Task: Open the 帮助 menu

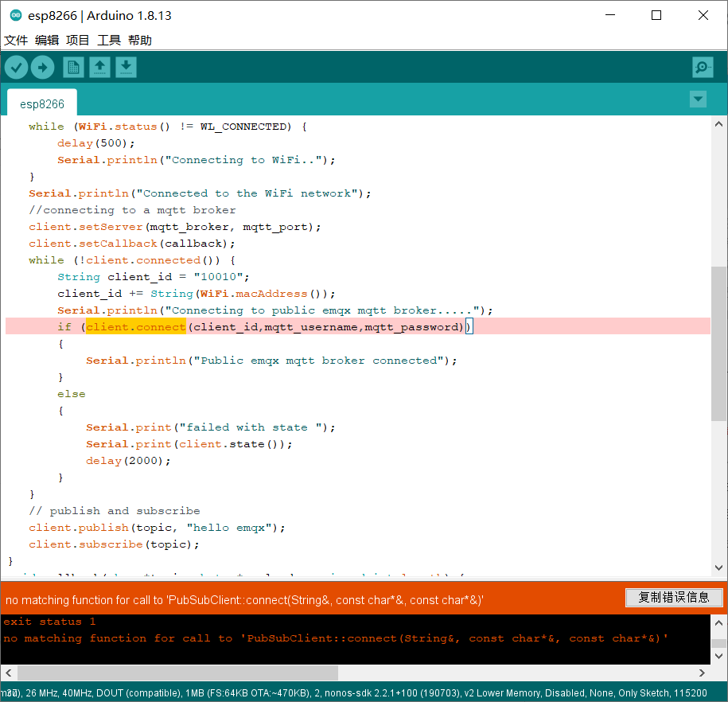Action: point(140,41)
